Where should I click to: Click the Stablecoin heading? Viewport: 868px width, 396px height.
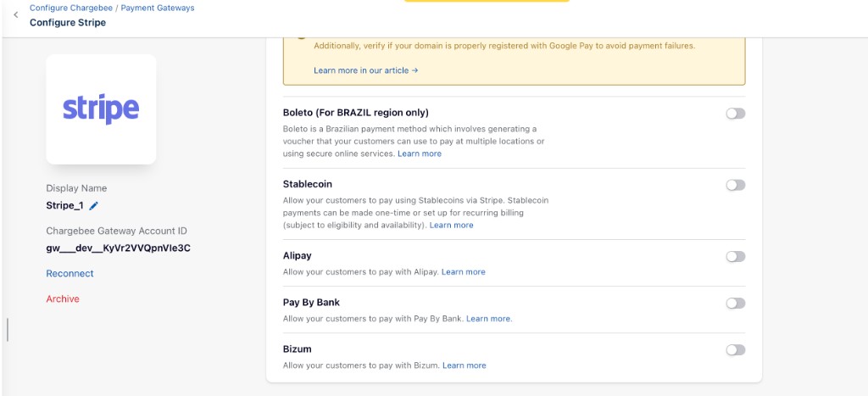[x=307, y=184]
